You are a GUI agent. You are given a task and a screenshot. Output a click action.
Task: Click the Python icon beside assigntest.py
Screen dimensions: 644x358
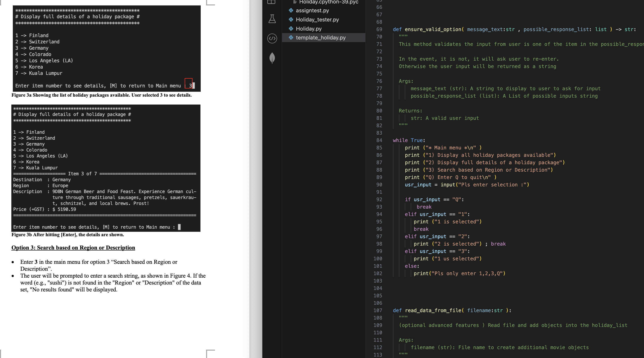click(x=291, y=11)
